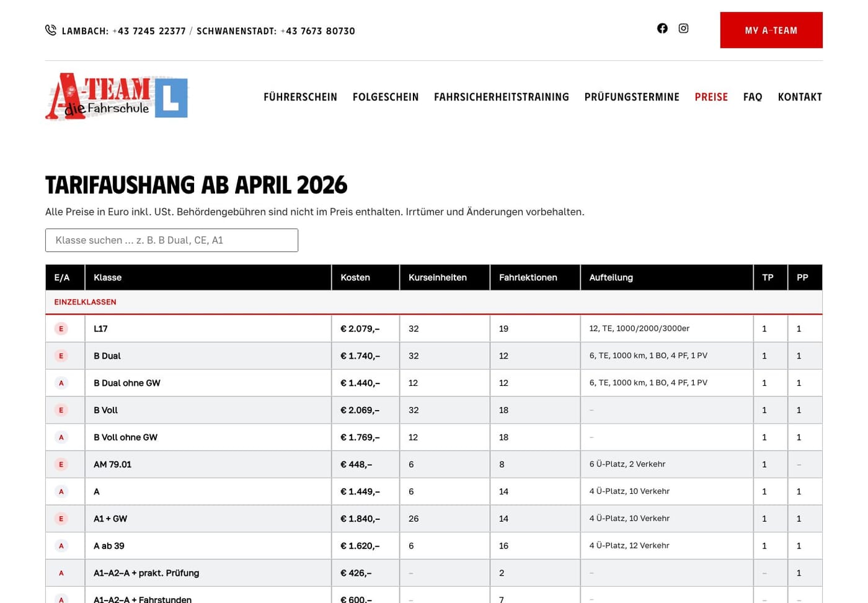
Task: Click the Kosten column header
Action: click(366, 277)
